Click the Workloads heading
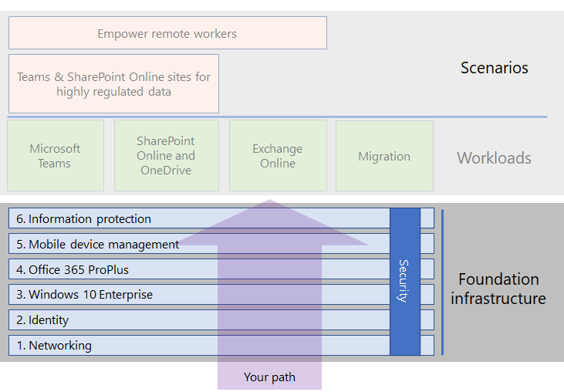564x392 pixels. point(494,158)
